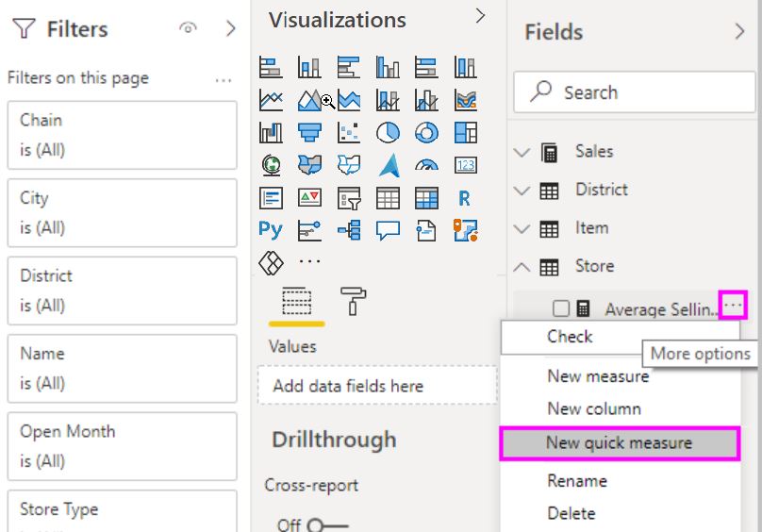762x532 pixels.
Task: Select Rename in the context menu
Action: 576,480
